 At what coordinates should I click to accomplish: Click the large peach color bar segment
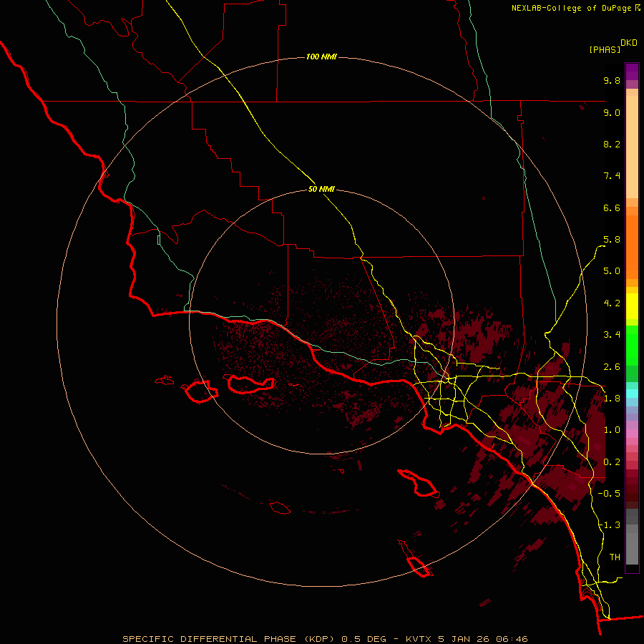[x=632, y=147]
